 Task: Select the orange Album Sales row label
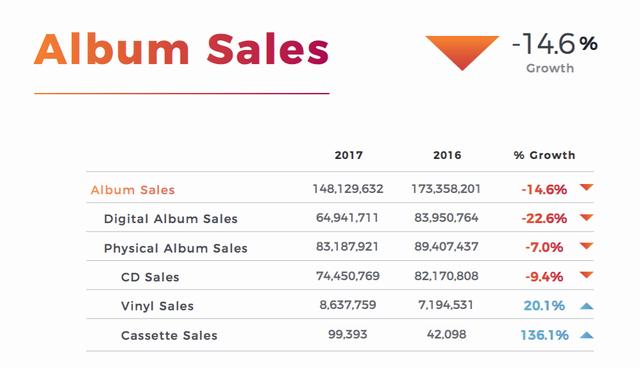point(133,190)
